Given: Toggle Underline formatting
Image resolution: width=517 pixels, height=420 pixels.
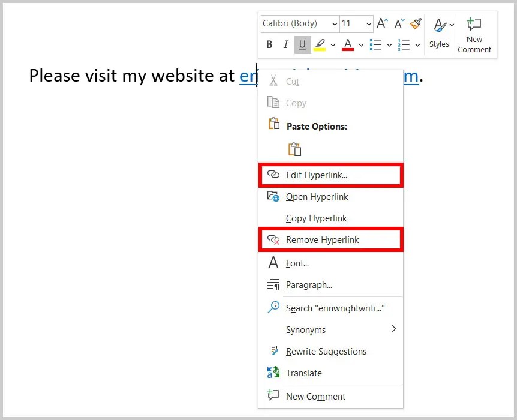Looking at the screenshot, I should 302,44.
